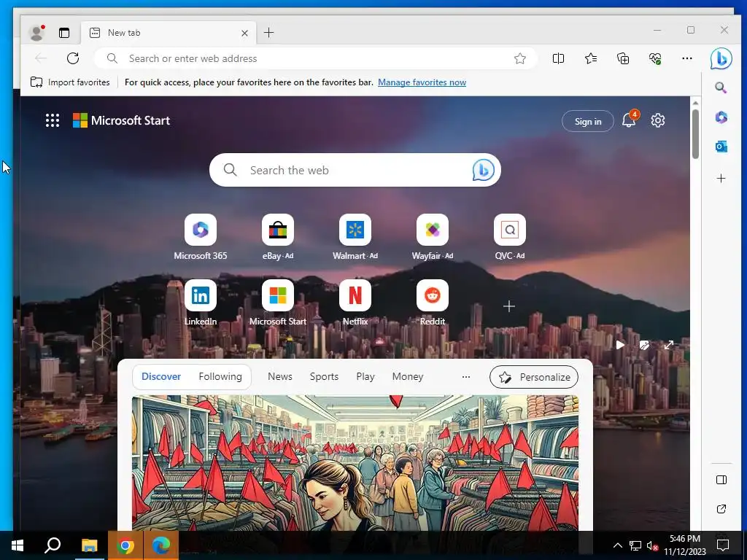Open the Microsoft Start app launcher grid

click(53, 120)
